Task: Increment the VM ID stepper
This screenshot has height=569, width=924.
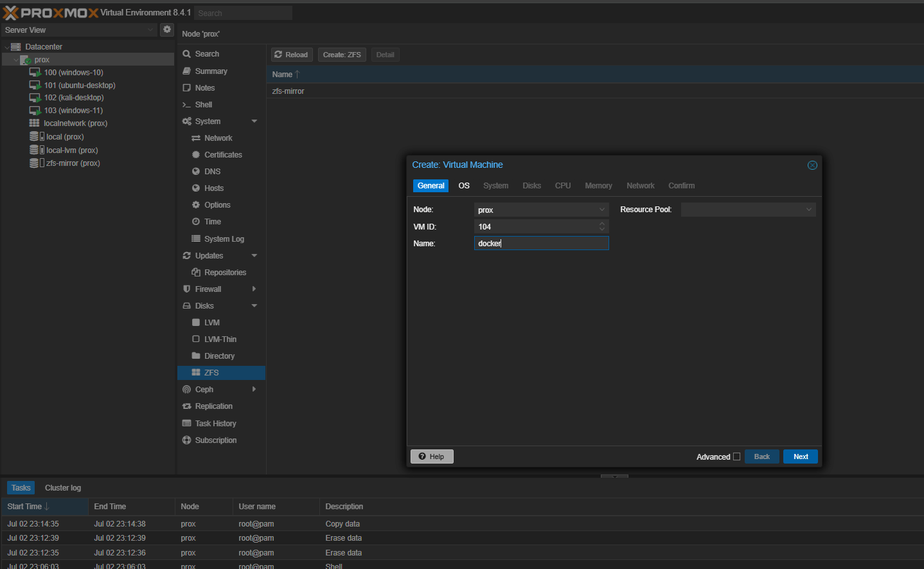Action: pyautogui.click(x=602, y=224)
